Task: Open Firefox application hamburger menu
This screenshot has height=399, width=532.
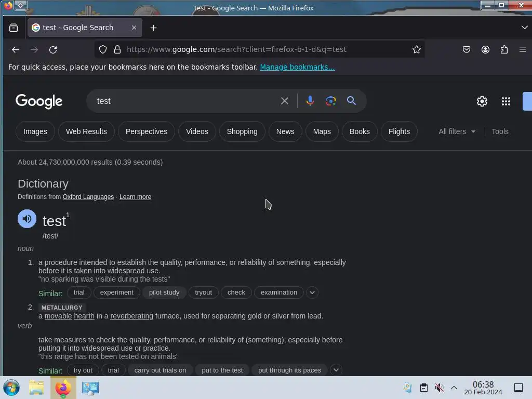Action: tap(523, 49)
